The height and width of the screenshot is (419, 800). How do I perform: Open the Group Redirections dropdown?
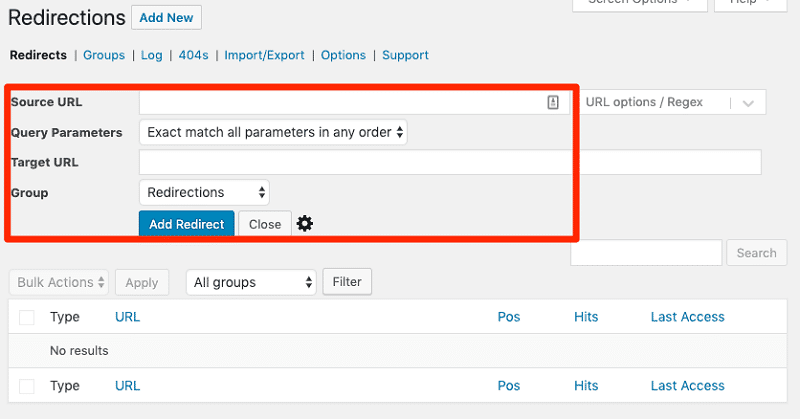[204, 192]
